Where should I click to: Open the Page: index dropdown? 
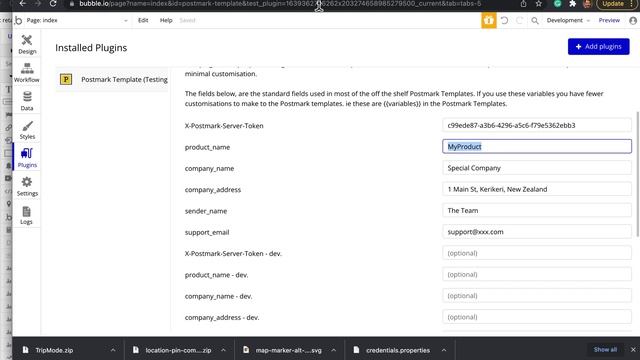pos(77,20)
